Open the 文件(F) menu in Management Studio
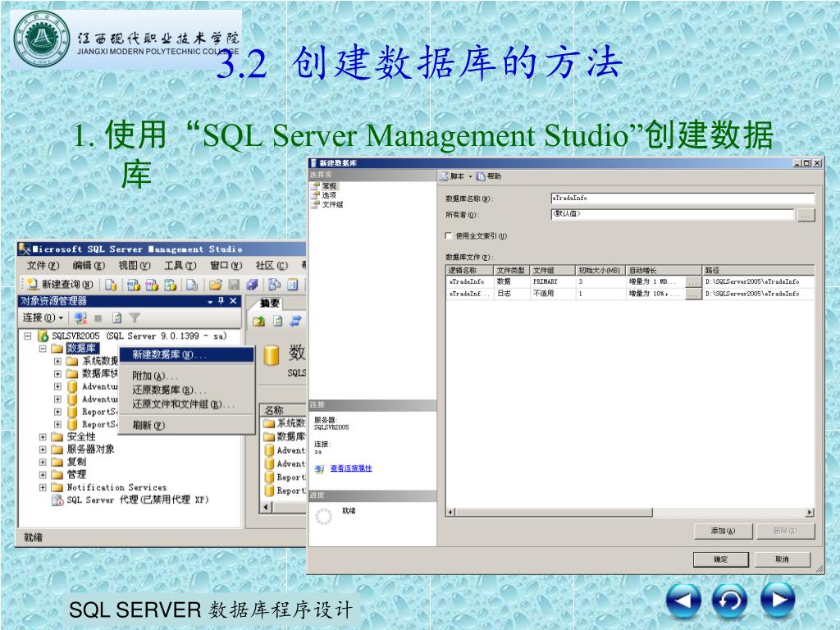Screen dimensions: 840x630 point(43,266)
